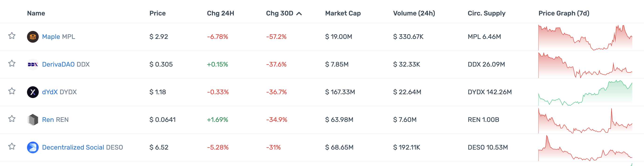This screenshot has height=166, width=644.
Task: Click the DerivaDAO DDX logo icon
Action: point(33,64)
